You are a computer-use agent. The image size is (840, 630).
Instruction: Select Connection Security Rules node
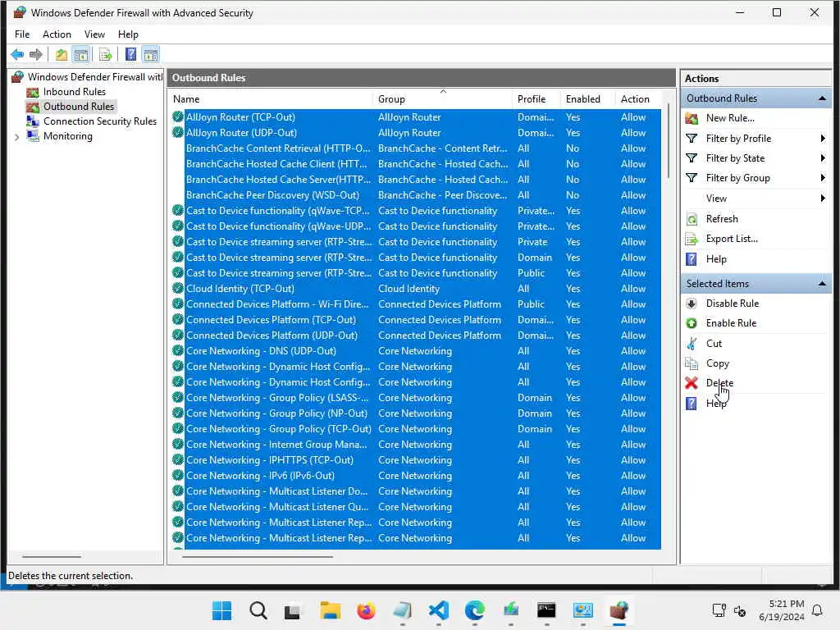point(99,121)
